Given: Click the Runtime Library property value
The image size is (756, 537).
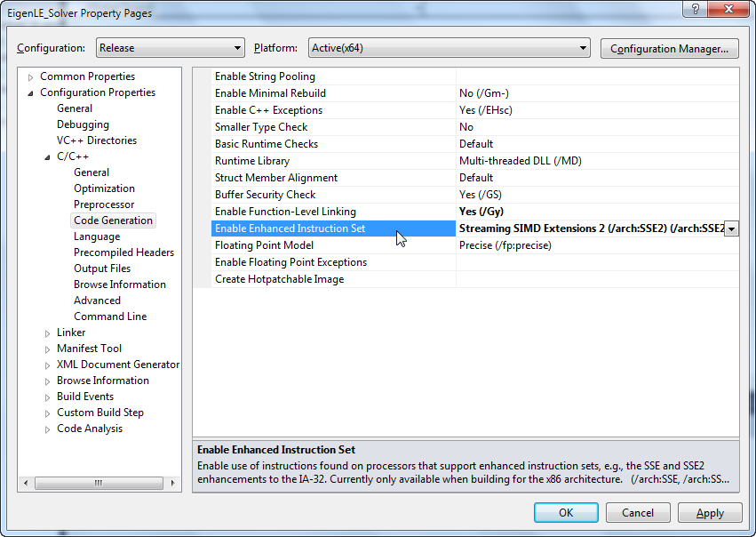Looking at the screenshot, I should 520,161.
